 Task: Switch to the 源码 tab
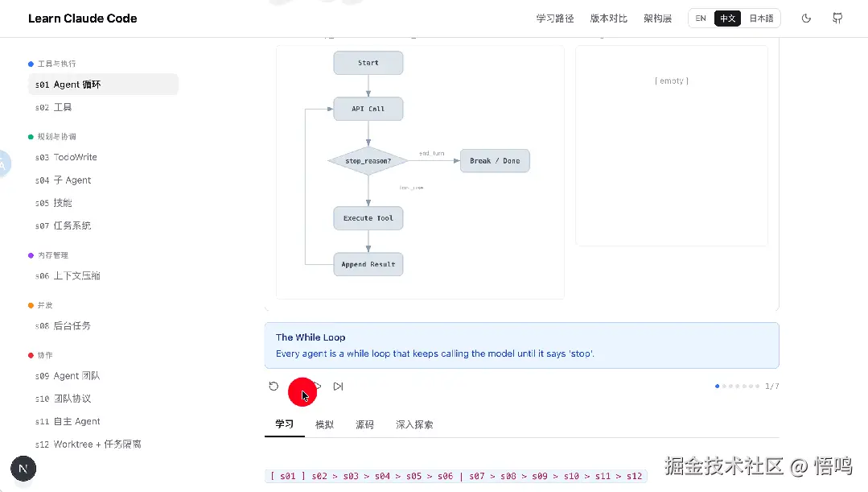coord(364,424)
